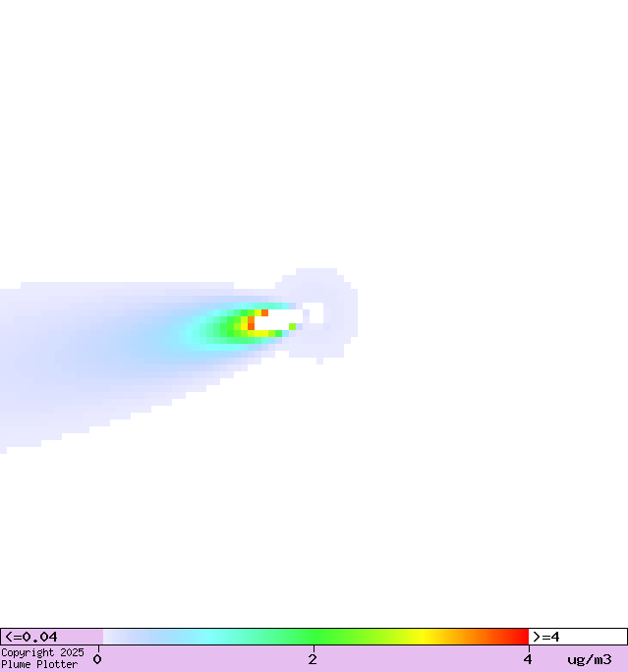The image size is (628, 672).
Task: Click the "Plume Plotter" text
Action: 39,665
